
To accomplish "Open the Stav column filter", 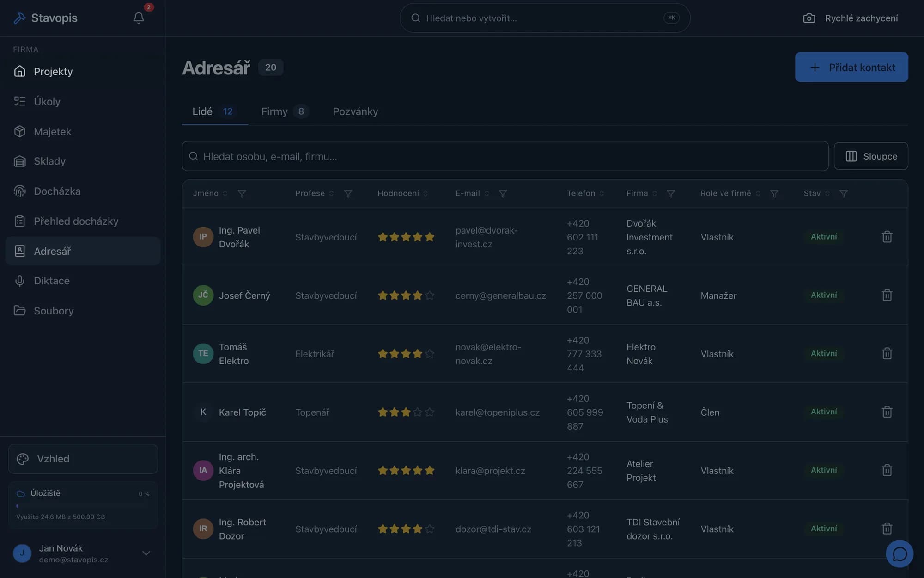I will pyautogui.click(x=843, y=193).
